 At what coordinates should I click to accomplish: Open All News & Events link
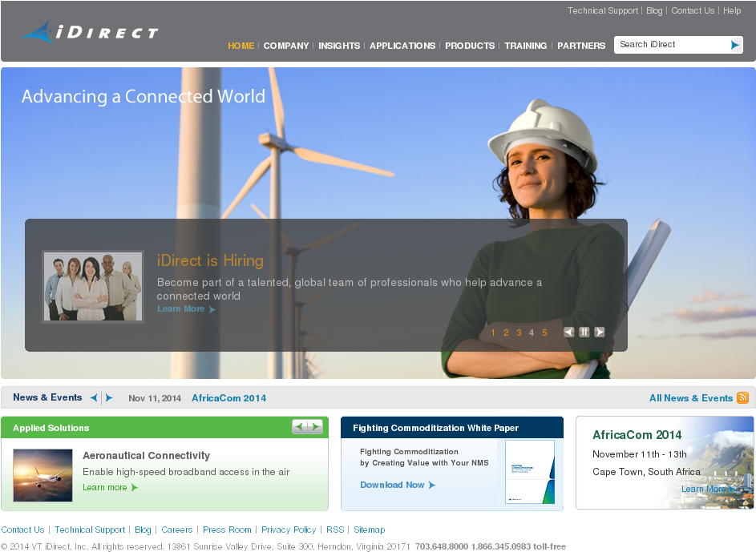click(x=690, y=398)
